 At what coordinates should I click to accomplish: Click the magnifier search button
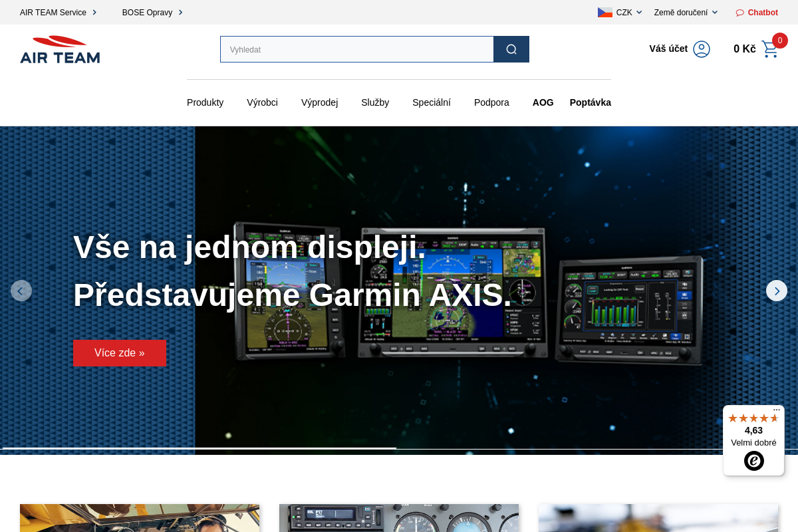click(x=511, y=49)
